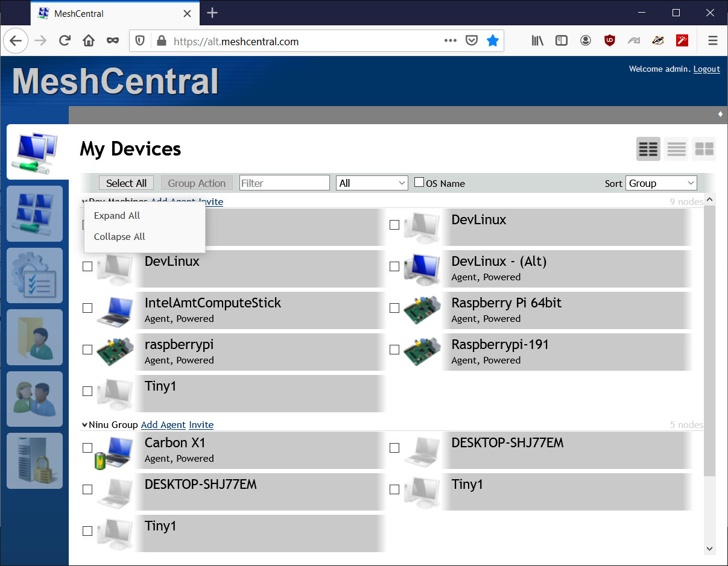Screen dimensions: 728x566
Task: Open Firefox hamburger menu
Action: (713, 41)
